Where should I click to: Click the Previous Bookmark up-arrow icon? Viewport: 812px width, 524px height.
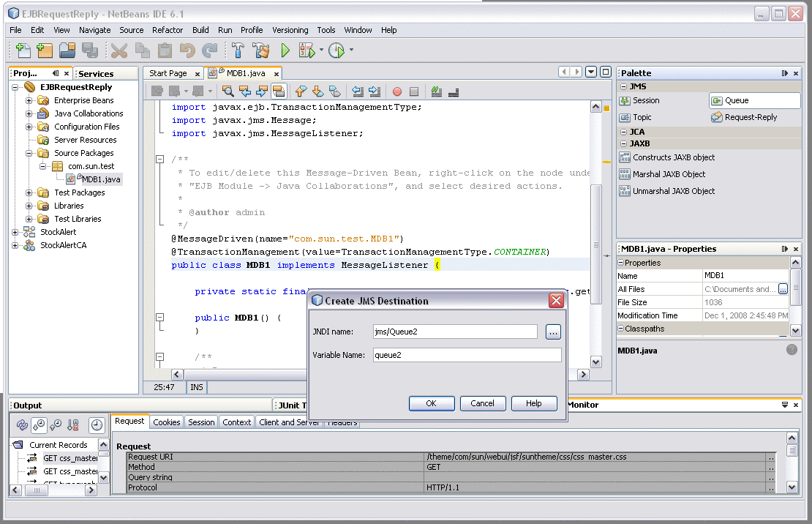[301, 91]
